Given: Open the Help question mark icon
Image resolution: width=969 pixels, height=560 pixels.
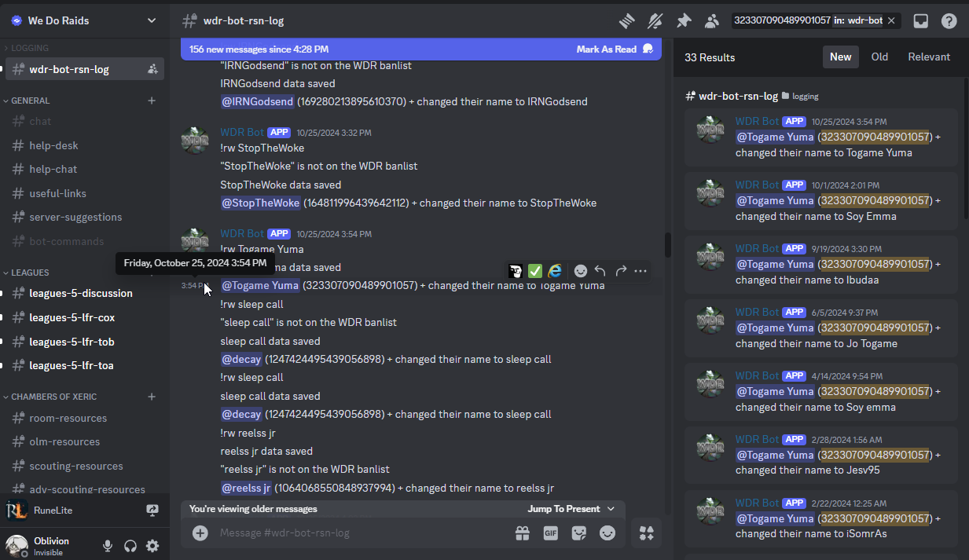Looking at the screenshot, I should tap(949, 21).
